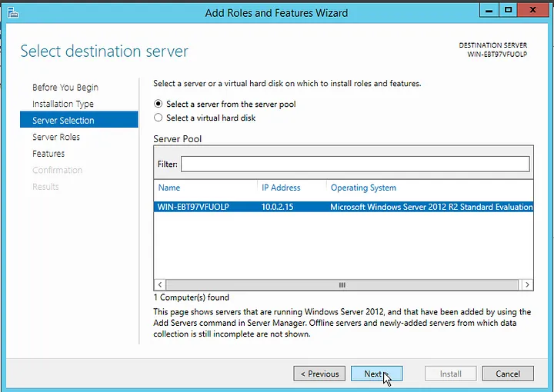This screenshot has height=392, width=554.
Task: Click the server pool Filter field
Action: (355, 164)
